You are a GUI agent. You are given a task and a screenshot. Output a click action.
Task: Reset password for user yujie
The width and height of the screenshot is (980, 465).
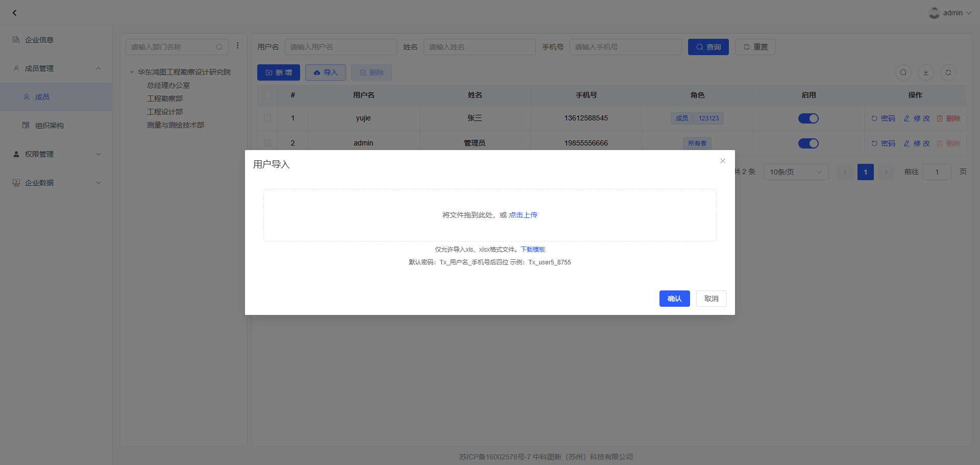coord(883,118)
